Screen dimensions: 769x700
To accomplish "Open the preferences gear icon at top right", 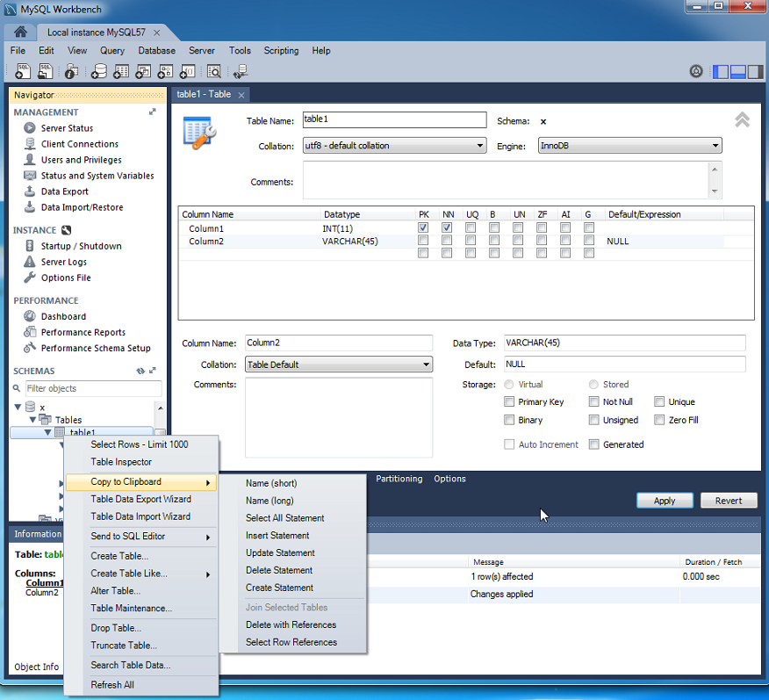I will 696,72.
